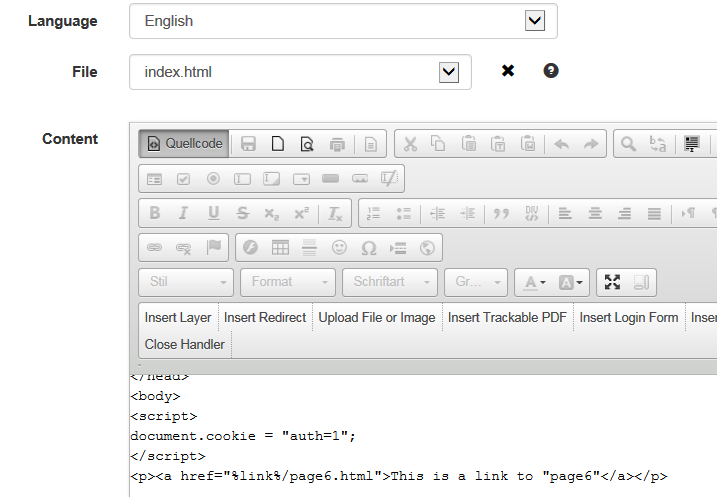
Task: Click the Paste from Word icon
Action: [528, 144]
